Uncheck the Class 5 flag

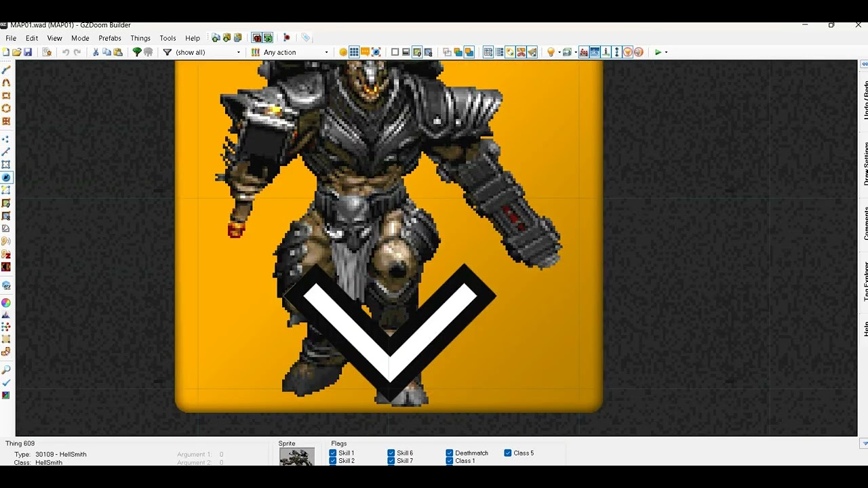pos(508,453)
